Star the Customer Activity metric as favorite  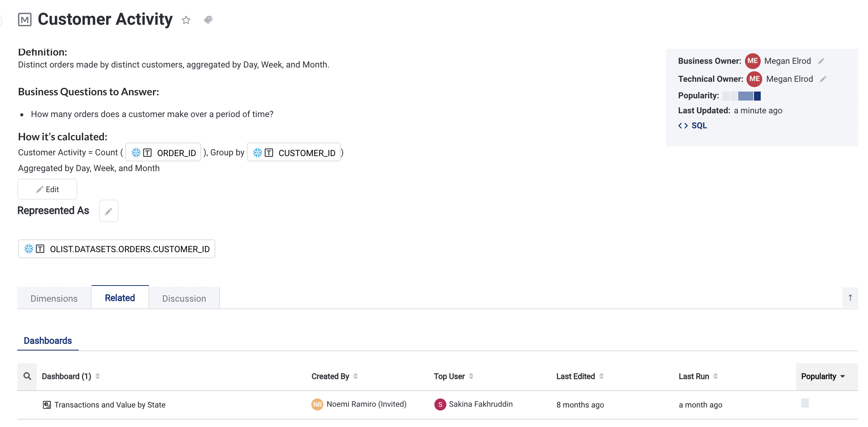click(x=186, y=20)
